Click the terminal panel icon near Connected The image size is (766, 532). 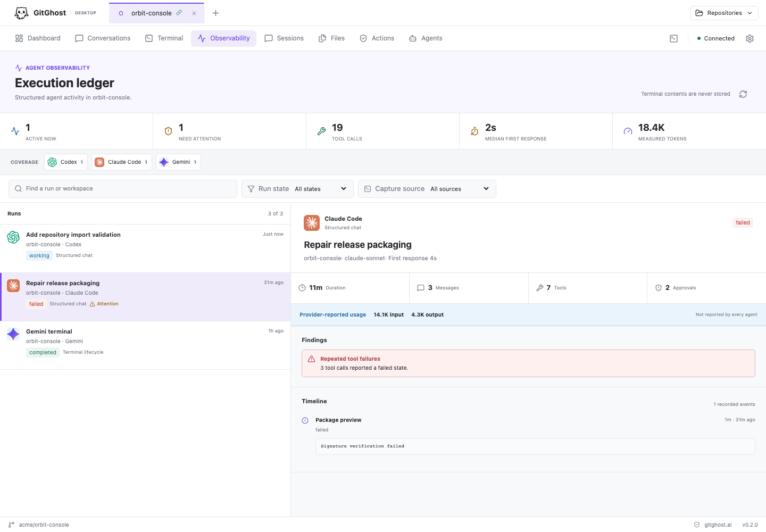point(673,38)
